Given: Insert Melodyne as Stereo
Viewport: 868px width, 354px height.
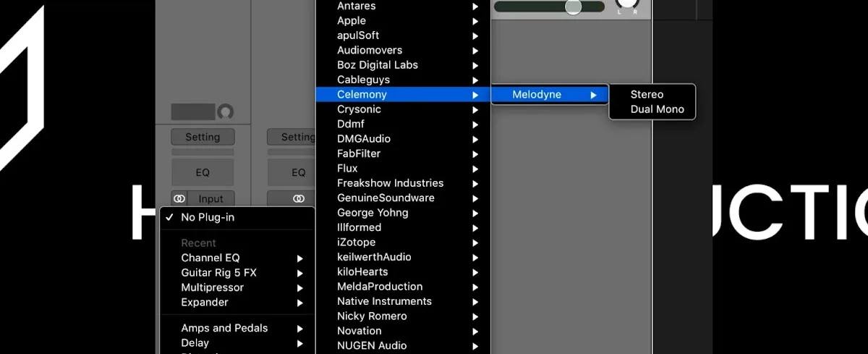Looking at the screenshot, I should pyautogui.click(x=652, y=94).
